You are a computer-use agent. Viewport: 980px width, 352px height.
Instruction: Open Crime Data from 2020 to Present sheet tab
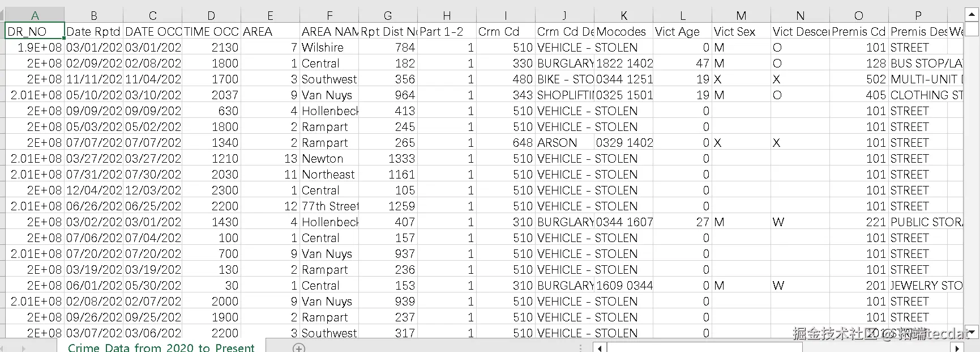161,347
